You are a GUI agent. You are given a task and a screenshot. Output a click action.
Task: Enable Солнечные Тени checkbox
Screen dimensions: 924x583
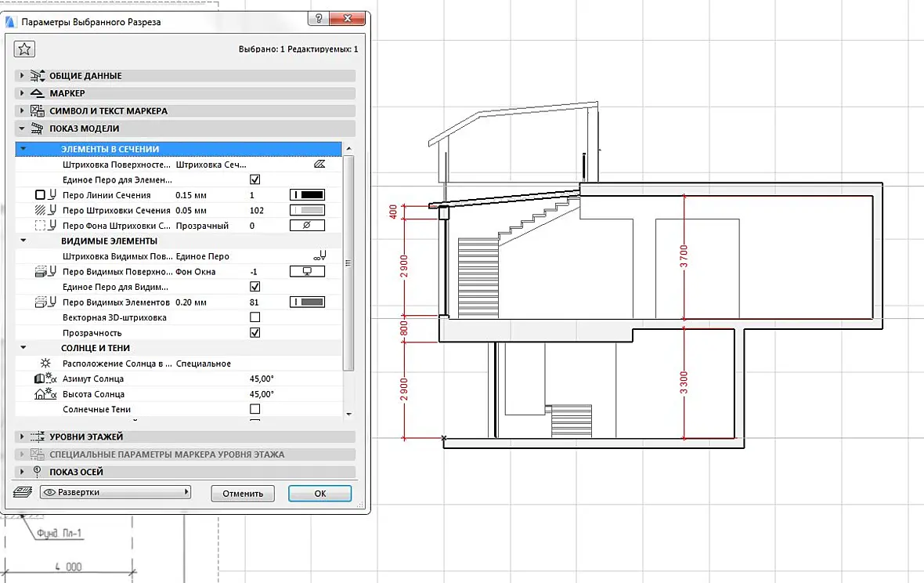click(254, 409)
